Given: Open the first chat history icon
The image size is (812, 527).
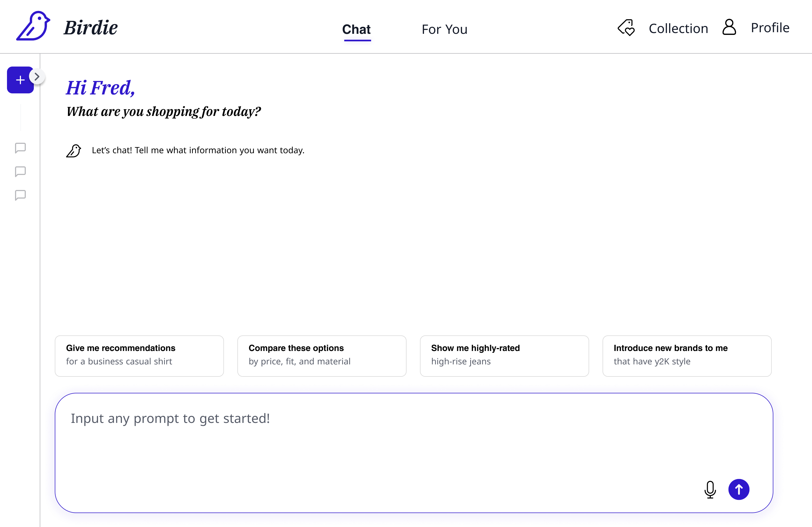Looking at the screenshot, I should tap(20, 148).
